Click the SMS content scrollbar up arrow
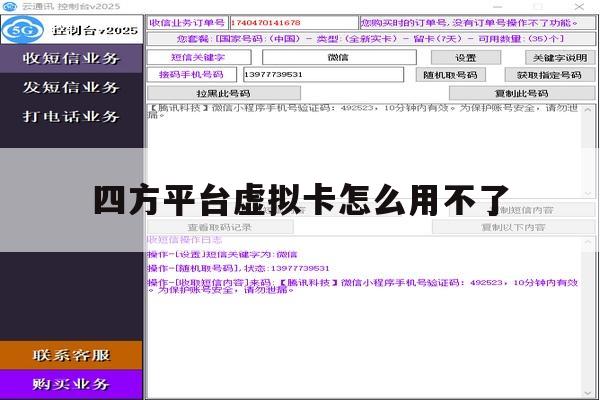 [588, 110]
